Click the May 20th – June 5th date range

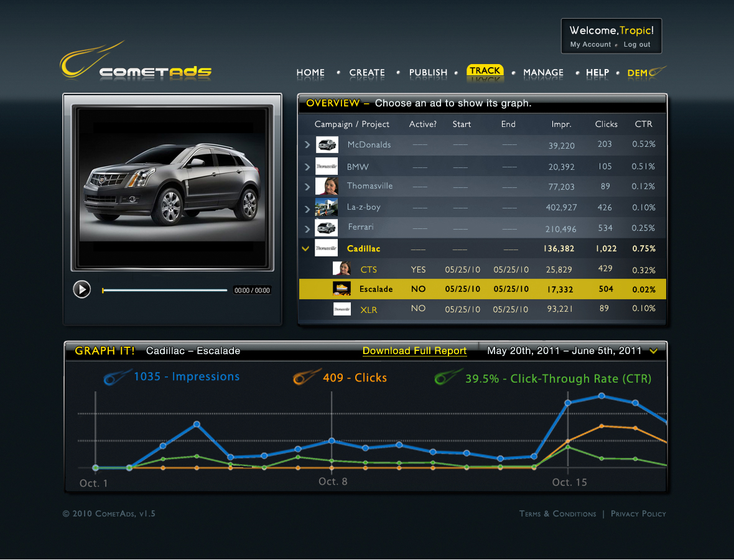click(x=564, y=351)
